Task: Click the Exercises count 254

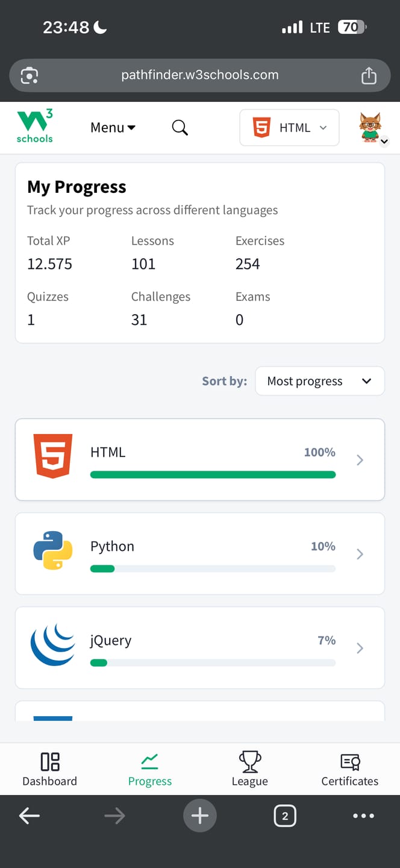Action: [248, 264]
